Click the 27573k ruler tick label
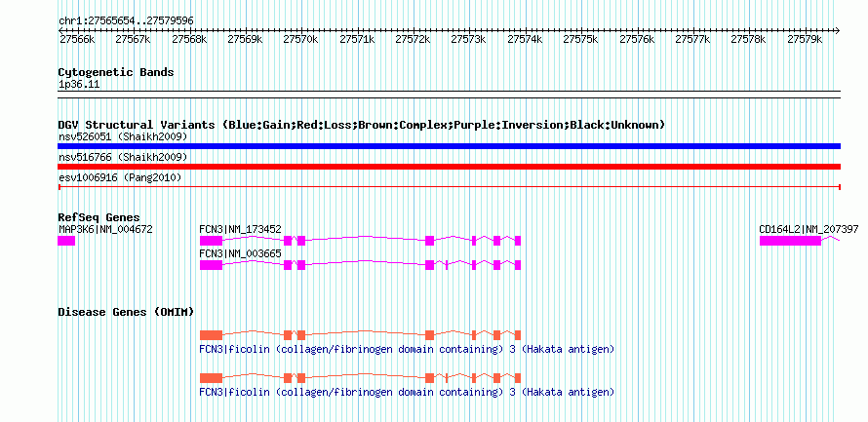 (x=468, y=39)
